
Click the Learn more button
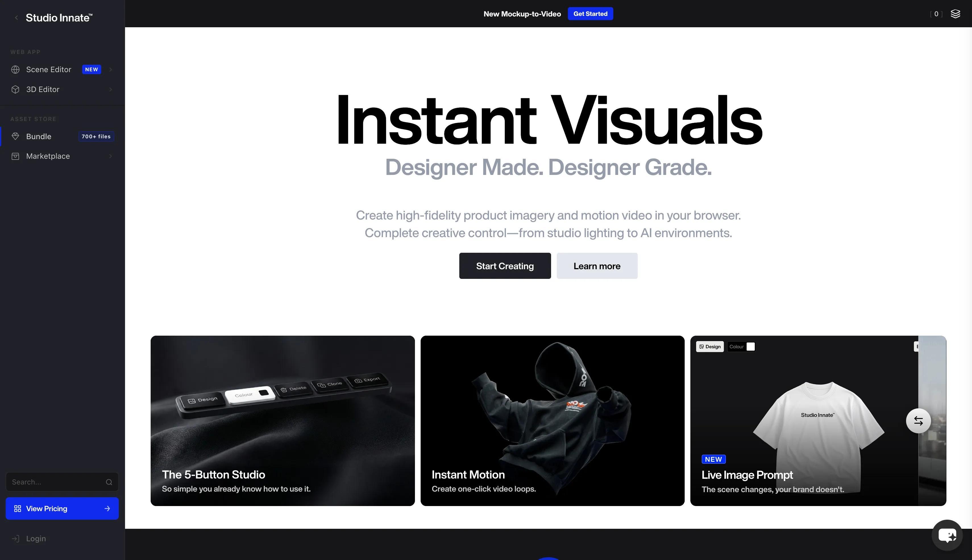pyautogui.click(x=597, y=266)
